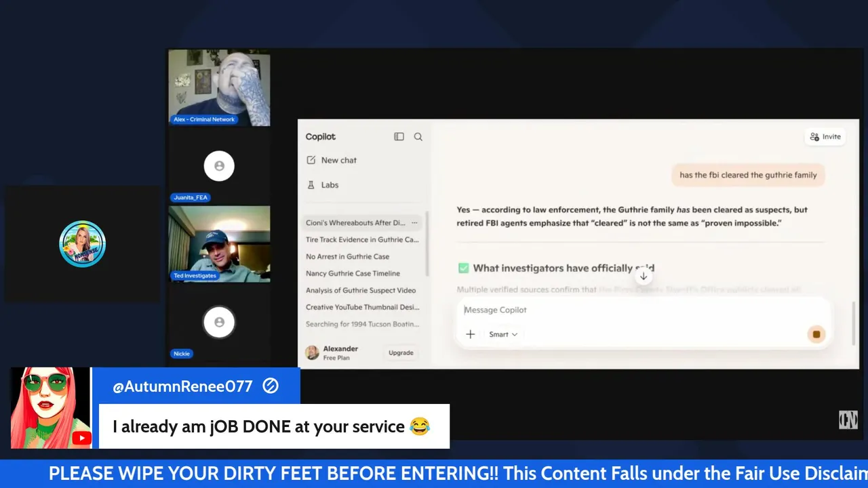868x488 pixels.
Task: Click Juanita_FEA's placeholder avatar icon
Action: tap(219, 166)
